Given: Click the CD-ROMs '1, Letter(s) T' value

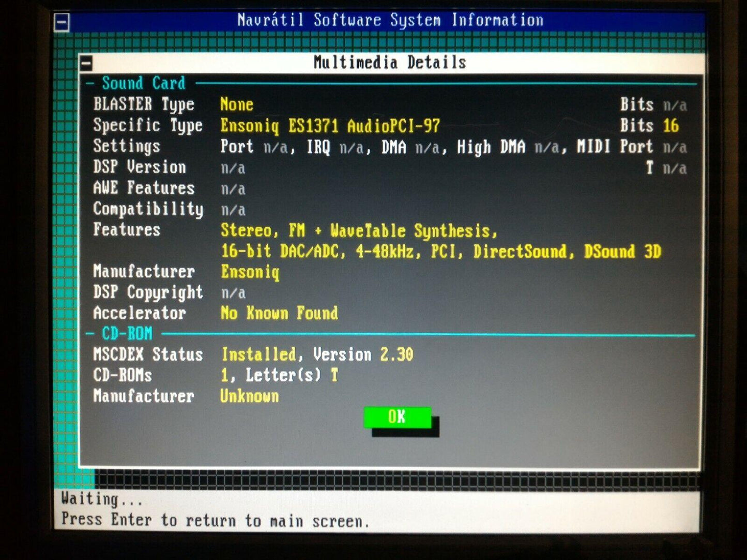Looking at the screenshot, I should (x=279, y=375).
